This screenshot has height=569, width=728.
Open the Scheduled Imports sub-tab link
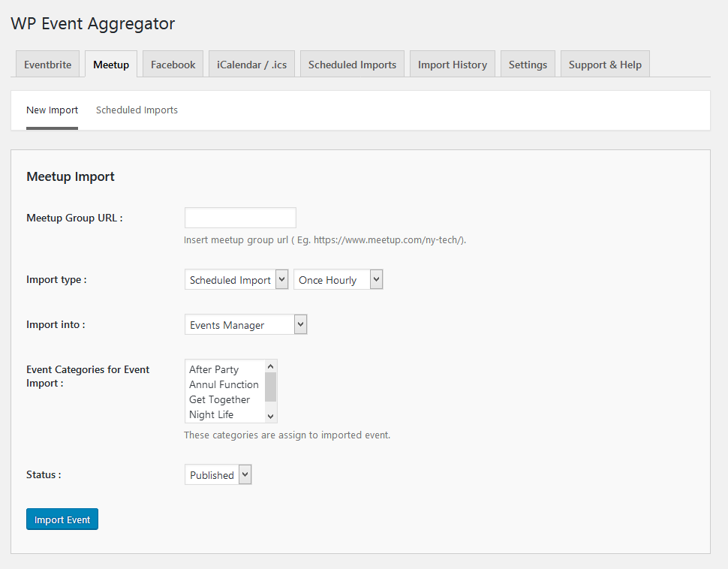[x=137, y=110]
